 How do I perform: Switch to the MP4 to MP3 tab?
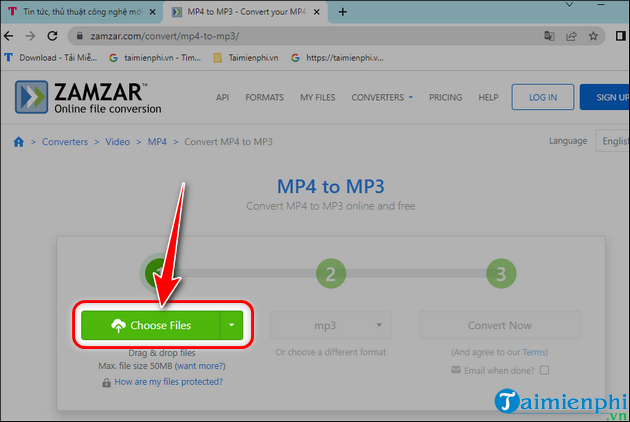[x=246, y=12]
